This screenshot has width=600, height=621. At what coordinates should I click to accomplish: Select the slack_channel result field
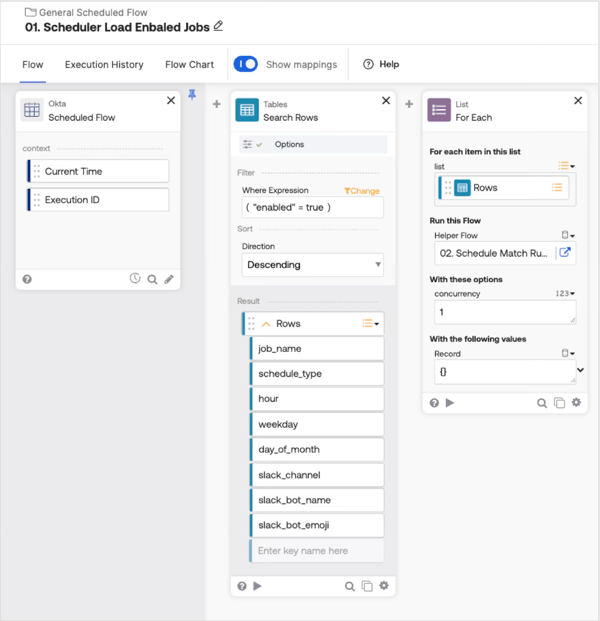tap(317, 475)
